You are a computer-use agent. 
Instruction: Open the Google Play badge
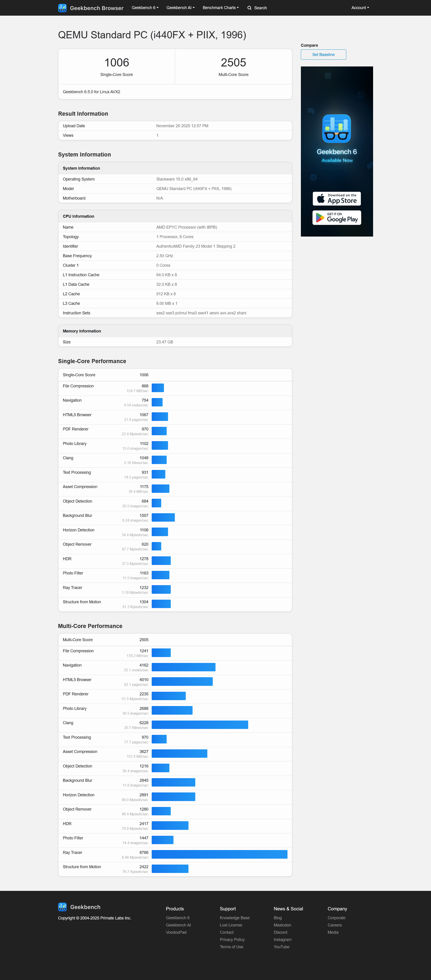click(x=336, y=217)
